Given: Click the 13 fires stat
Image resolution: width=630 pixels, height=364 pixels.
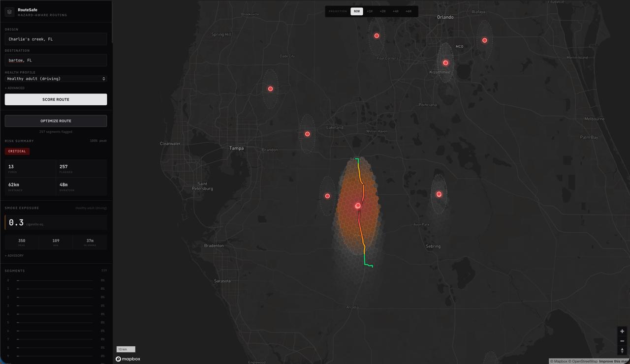Looking at the screenshot, I should click(x=30, y=169).
